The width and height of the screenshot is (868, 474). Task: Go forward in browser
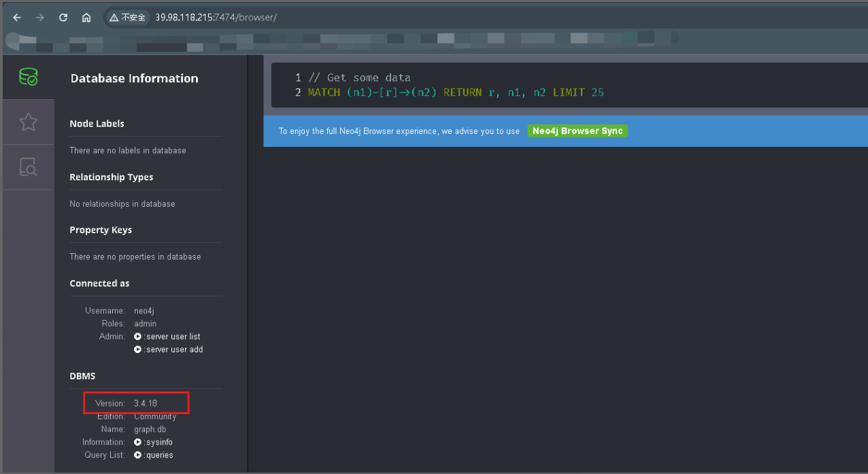[x=40, y=18]
